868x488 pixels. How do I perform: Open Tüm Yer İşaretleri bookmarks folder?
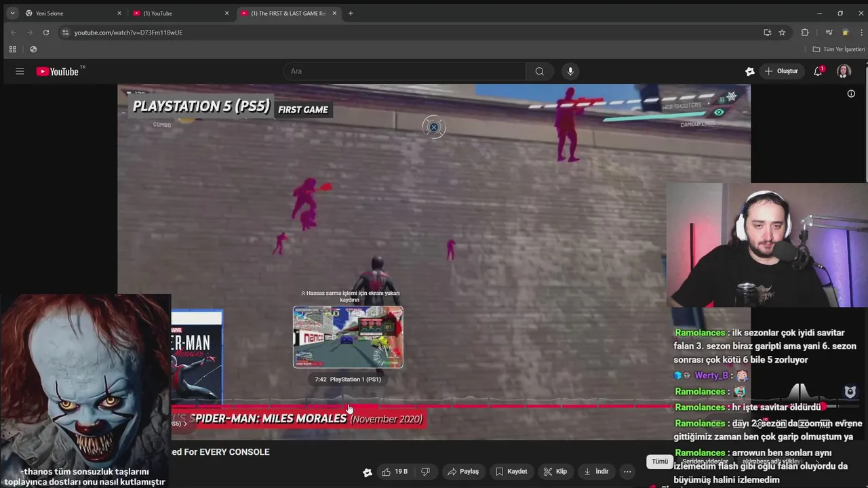839,49
